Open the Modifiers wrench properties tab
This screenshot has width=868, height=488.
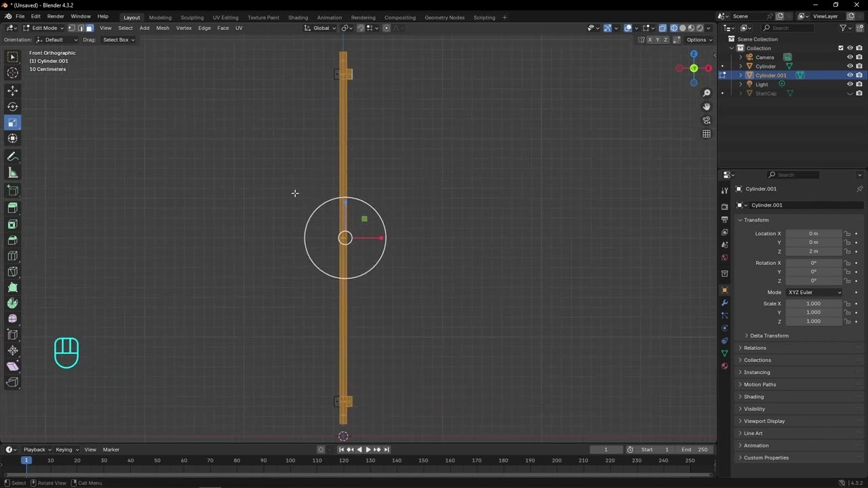tap(724, 303)
